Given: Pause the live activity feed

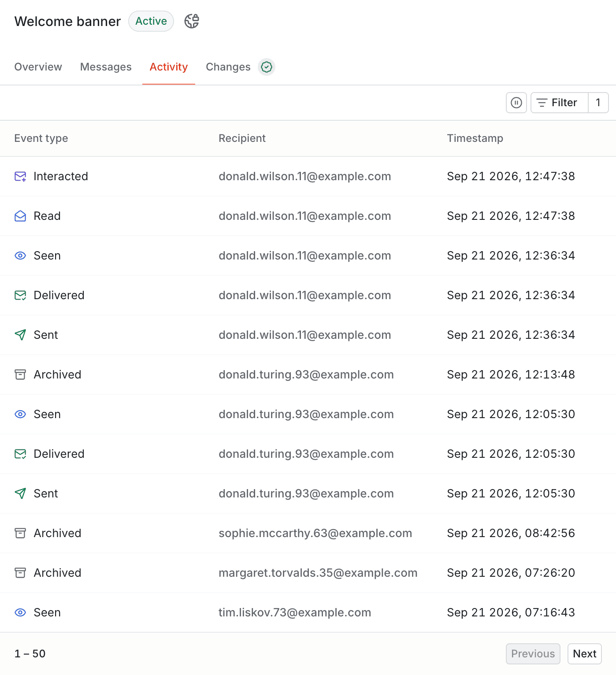Looking at the screenshot, I should (516, 103).
